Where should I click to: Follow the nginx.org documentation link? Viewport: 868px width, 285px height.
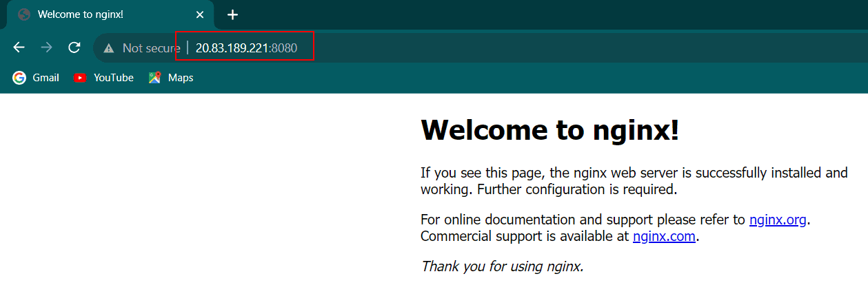(x=778, y=220)
